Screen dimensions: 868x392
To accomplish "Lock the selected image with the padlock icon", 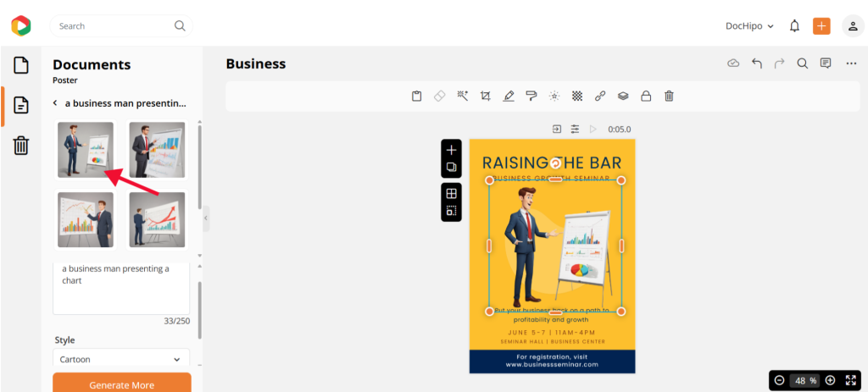I will pos(646,97).
